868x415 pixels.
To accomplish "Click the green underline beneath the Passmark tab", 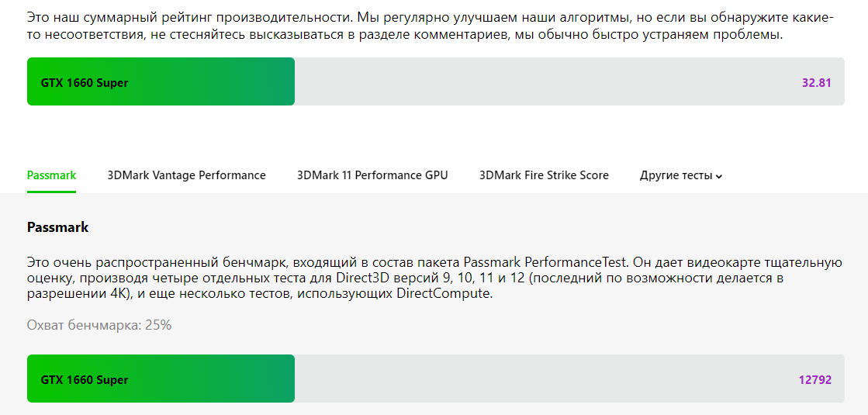I will click(51, 192).
